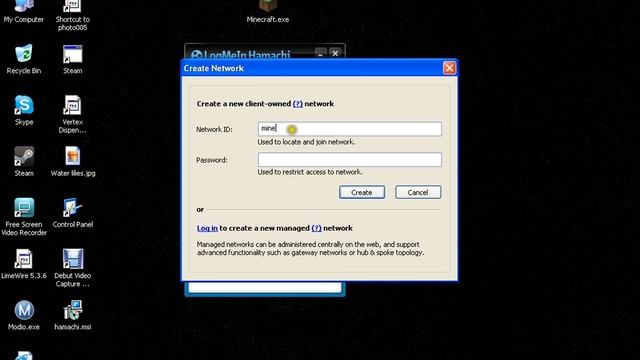The height and width of the screenshot is (360, 640).
Task: Minimize the LogMeIn Hamachi window
Action: [x=321, y=53]
